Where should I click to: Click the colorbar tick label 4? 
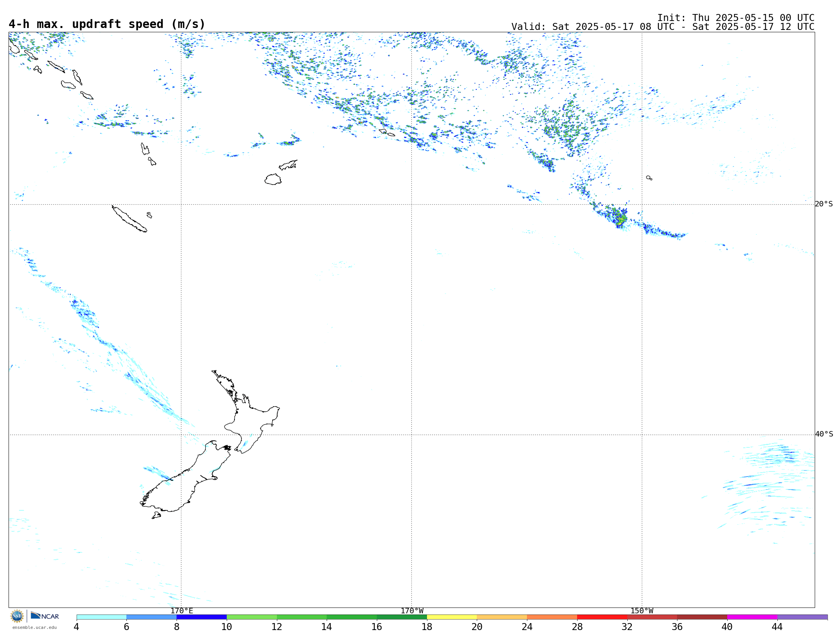coord(77,627)
